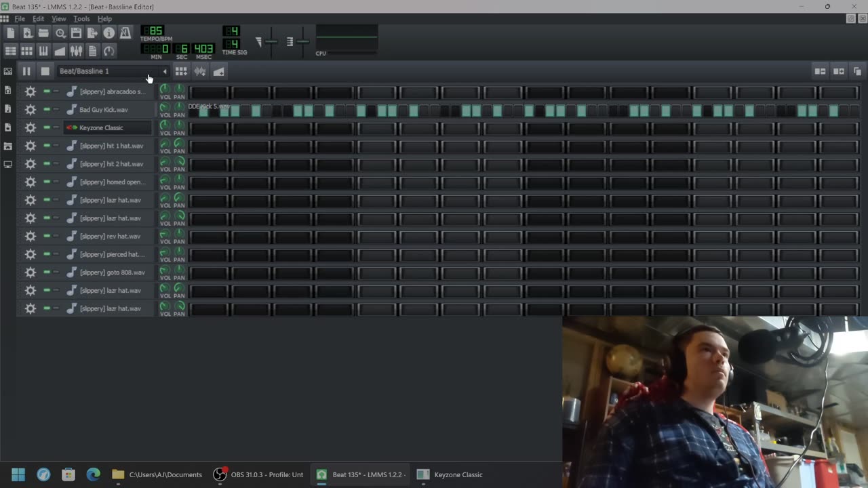Open track actions gear for Keyzone Classic
The height and width of the screenshot is (488, 868).
[x=30, y=127]
